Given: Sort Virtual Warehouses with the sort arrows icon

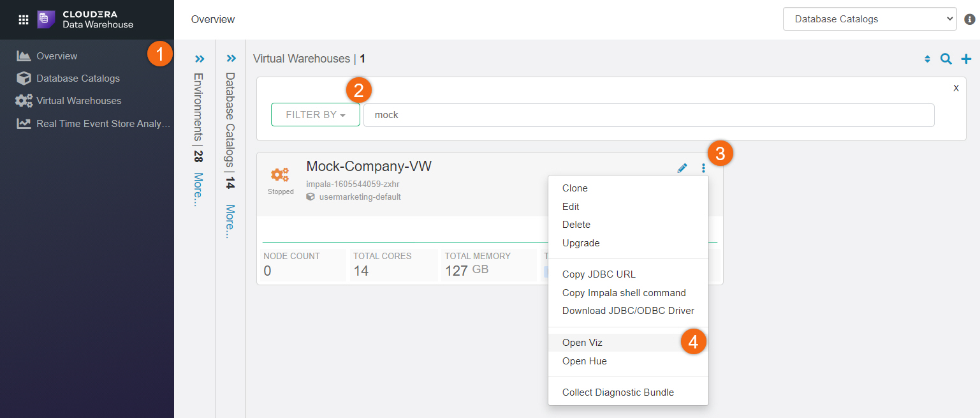Looking at the screenshot, I should point(928,59).
